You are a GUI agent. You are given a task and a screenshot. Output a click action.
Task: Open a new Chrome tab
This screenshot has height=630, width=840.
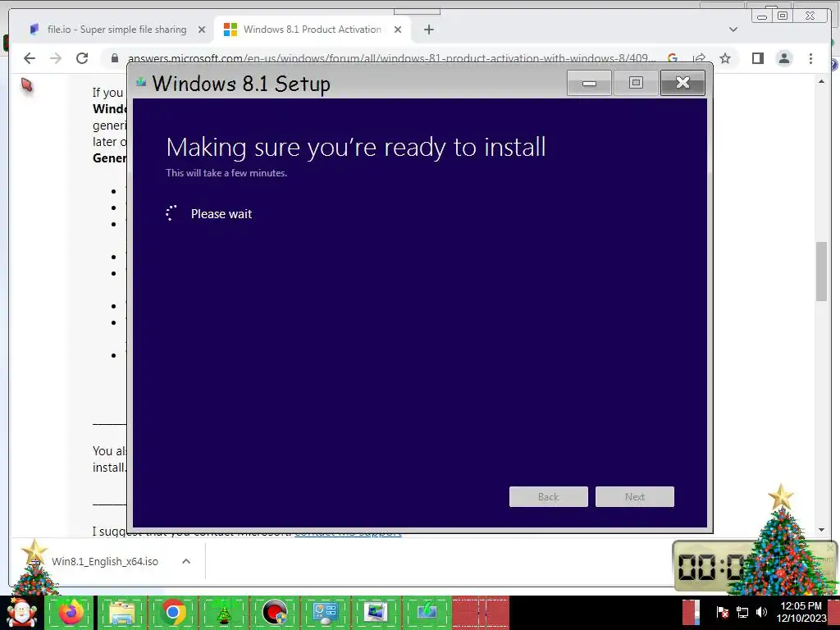pyautogui.click(x=428, y=30)
